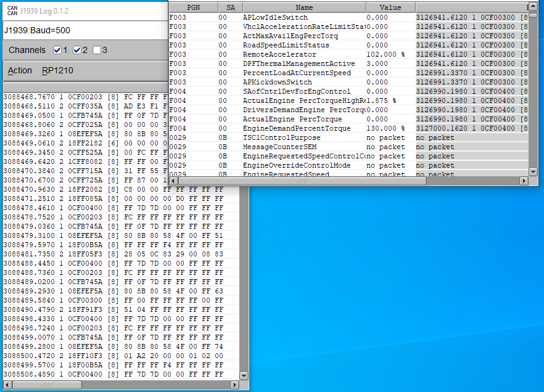Disable Channel 1
Viewport: 544px width, 392px height.
[x=56, y=50]
